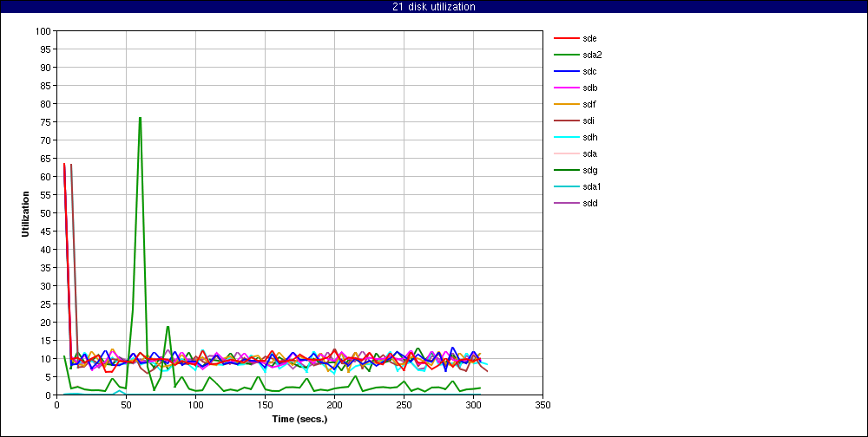Click the '21 disk utilization' chart title
Viewport: 868px width, 437px height.
coord(433,7)
